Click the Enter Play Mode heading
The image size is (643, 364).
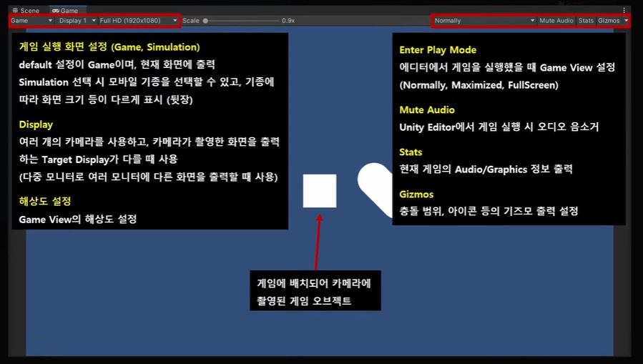438,50
